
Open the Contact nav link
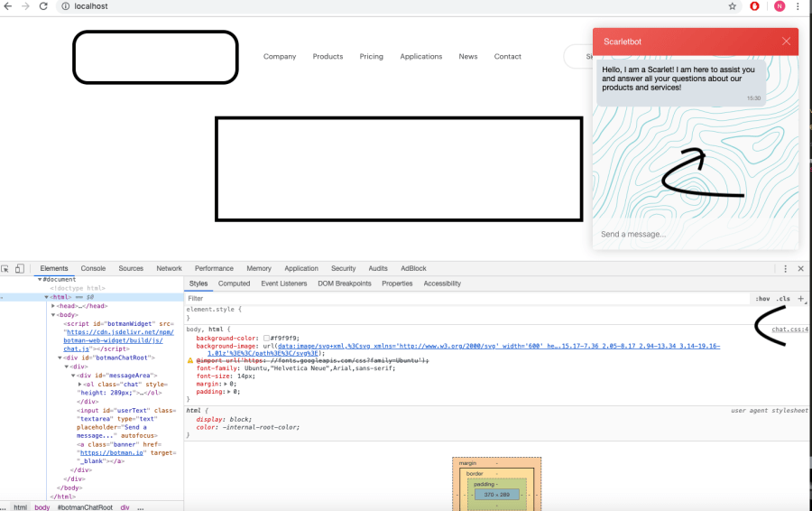pyautogui.click(x=507, y=57)
